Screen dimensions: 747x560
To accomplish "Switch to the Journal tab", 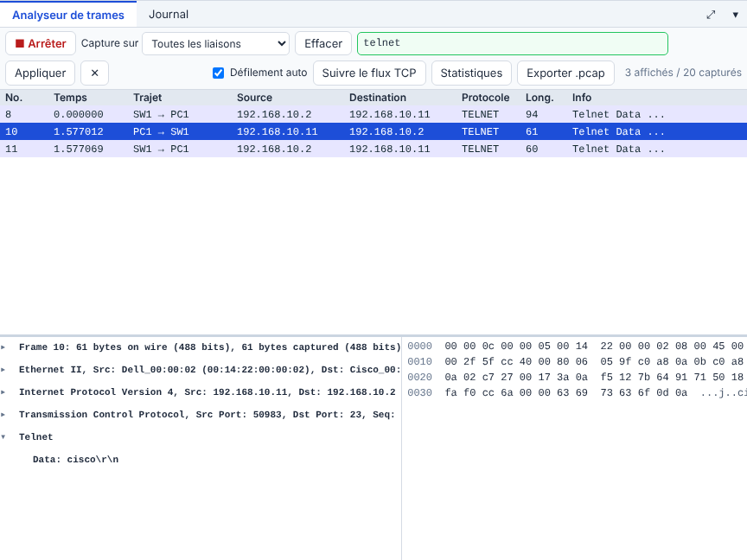I will coord(169,15).
